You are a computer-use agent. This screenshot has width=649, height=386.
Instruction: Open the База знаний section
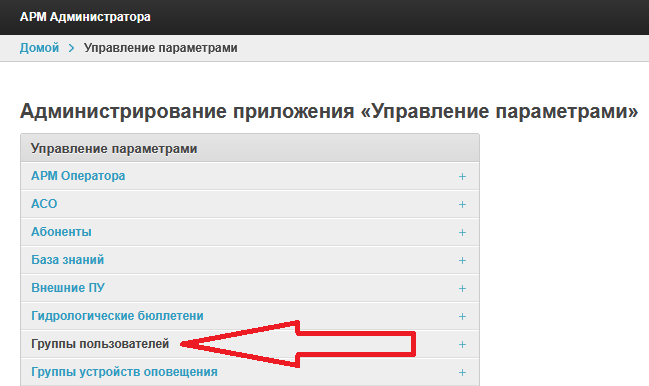[x=68, y=260]
